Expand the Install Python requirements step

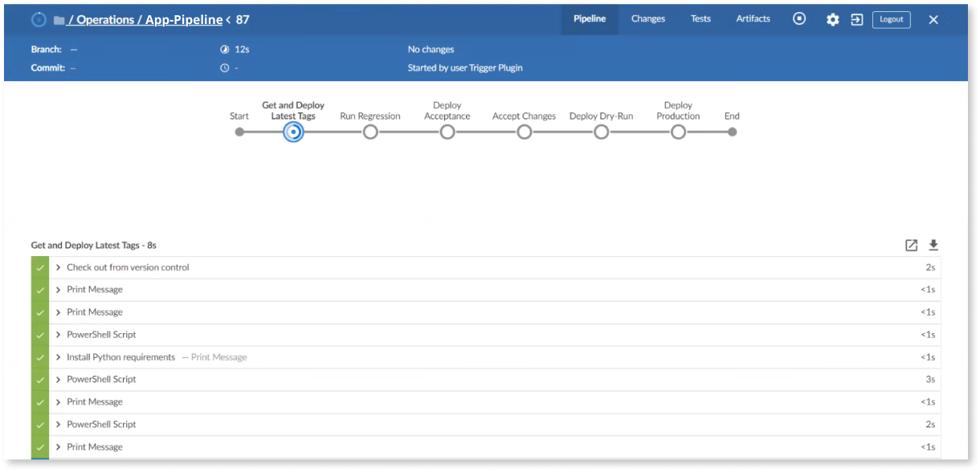click(x=59, y=357)
